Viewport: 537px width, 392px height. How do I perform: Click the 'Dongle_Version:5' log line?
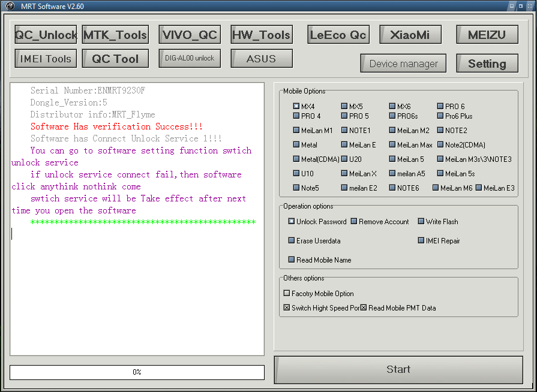pyautogui.click(x=69, y=102)
